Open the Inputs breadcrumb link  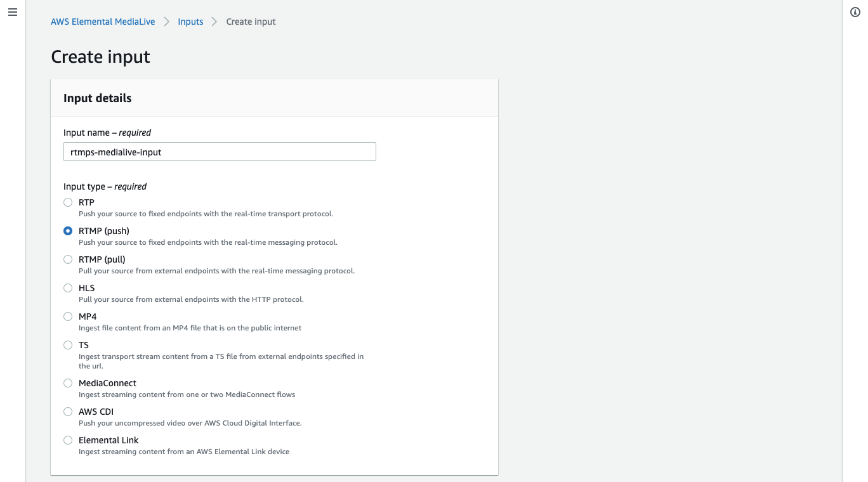coord(190,22)
